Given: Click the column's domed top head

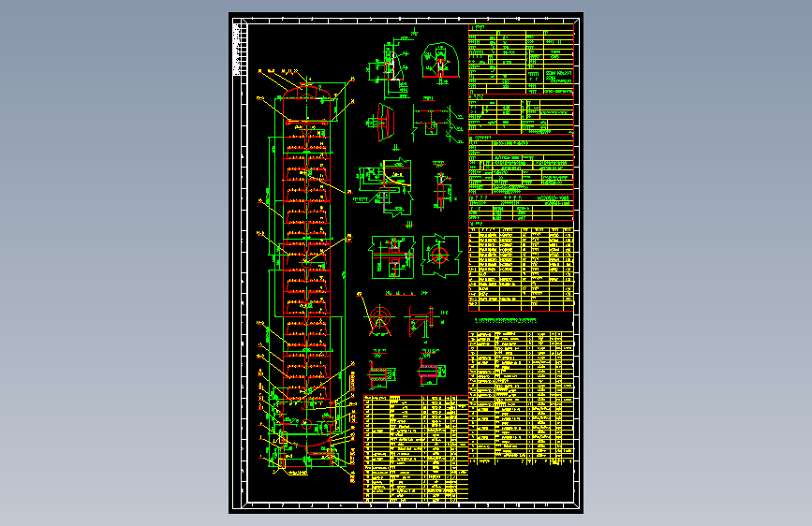Looking at the screenshot, I should [306, 91].
